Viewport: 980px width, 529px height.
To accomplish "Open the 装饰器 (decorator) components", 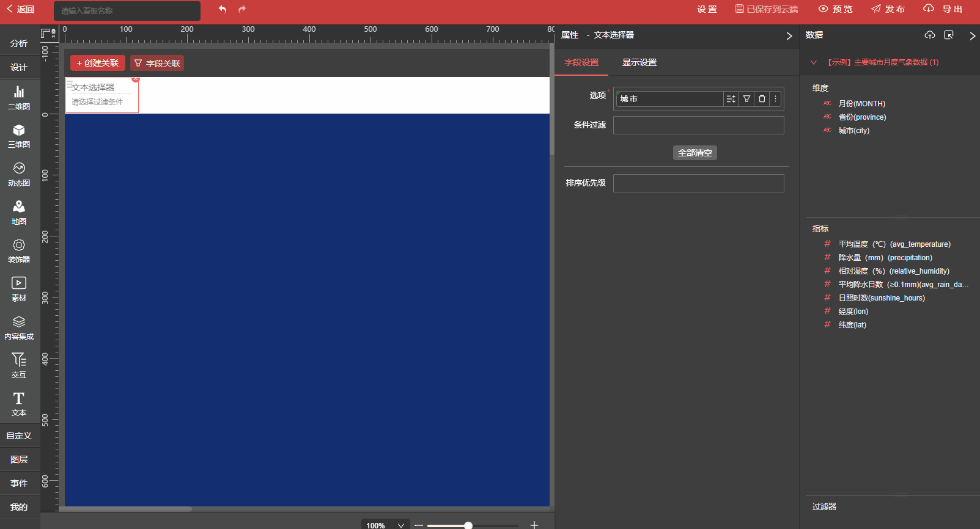I will (x=19, y=250).
